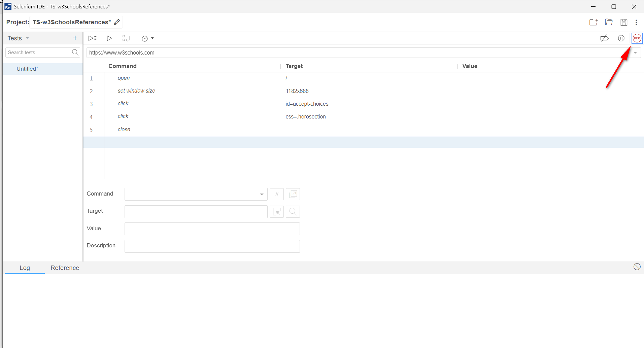Switch to the Reference tab

click(x=65, y=268)
